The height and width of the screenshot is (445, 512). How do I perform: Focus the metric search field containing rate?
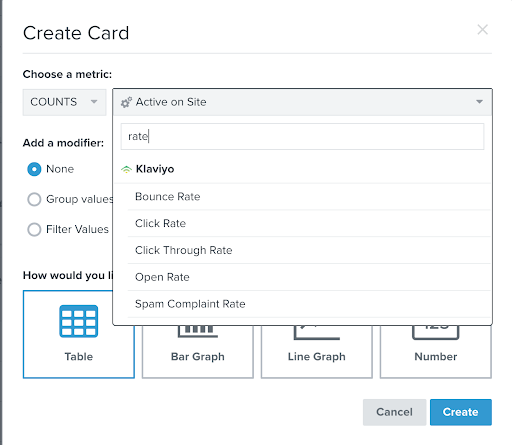pos(302,137)
